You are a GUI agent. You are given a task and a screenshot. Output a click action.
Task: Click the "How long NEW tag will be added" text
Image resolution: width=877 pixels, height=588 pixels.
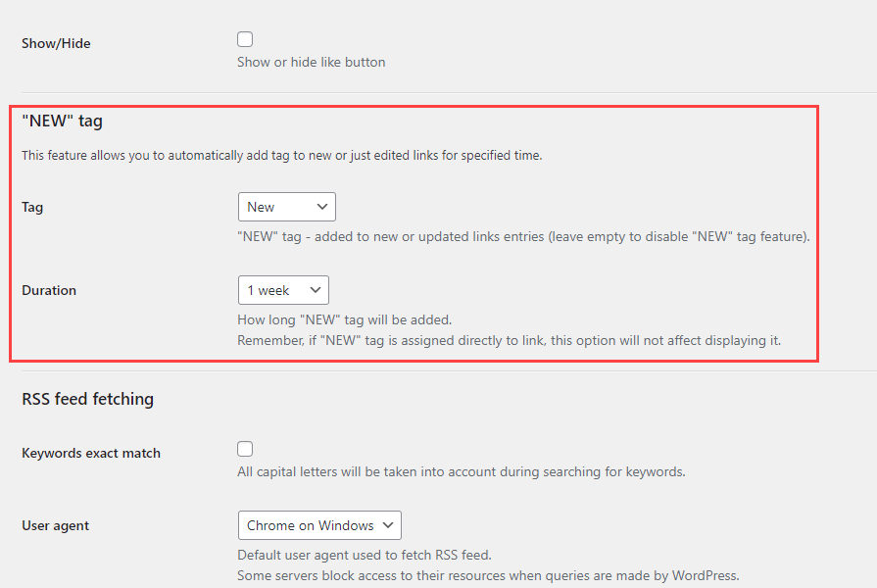coord(345,319)
